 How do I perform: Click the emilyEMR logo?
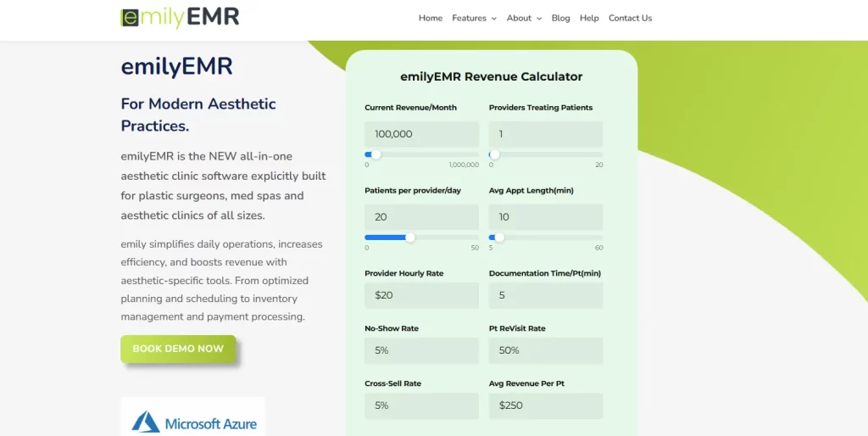coord(180,17)
